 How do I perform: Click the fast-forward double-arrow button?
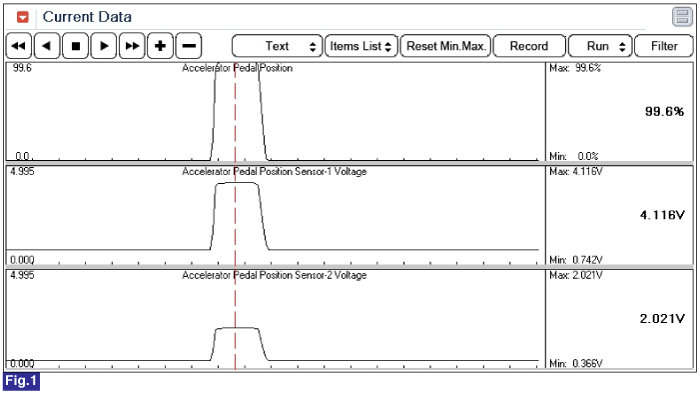pyautogui.click(x=132, y=46)
